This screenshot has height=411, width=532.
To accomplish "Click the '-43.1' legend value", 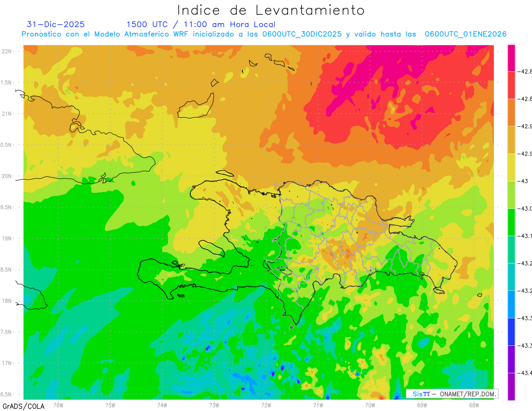I will [x=525, y=236].
